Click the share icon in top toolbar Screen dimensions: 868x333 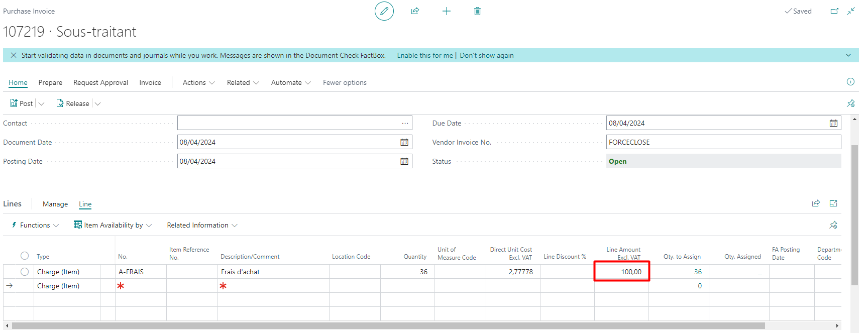415,11
